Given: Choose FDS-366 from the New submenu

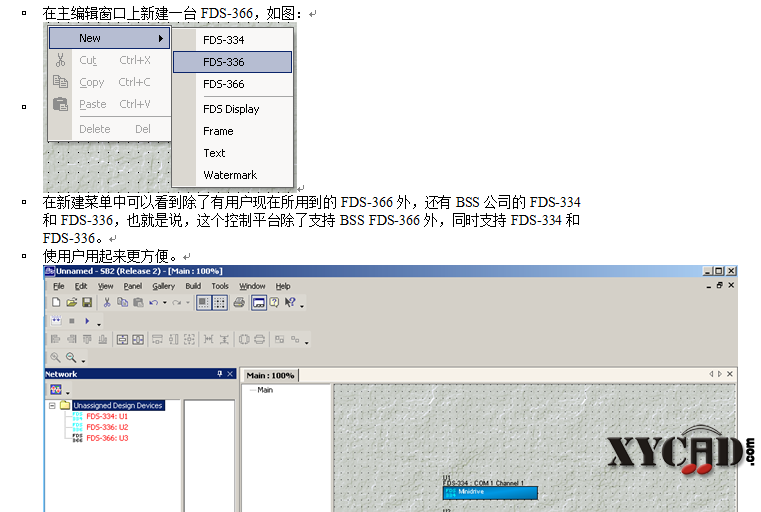Looking at the screenshot, I should coord(232,84).
